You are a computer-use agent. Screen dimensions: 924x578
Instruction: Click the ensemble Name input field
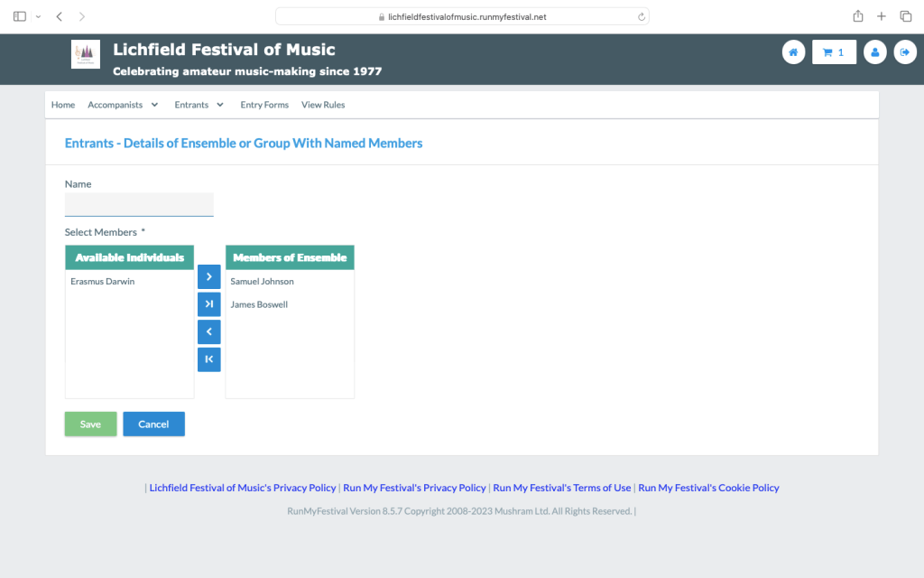[x=139, y=204]
